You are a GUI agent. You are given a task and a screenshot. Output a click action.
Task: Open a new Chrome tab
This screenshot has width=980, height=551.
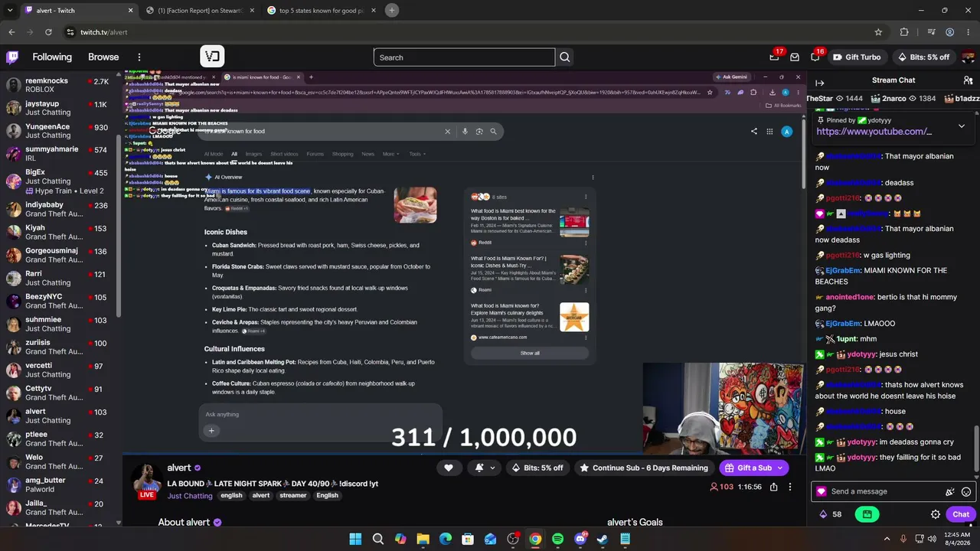(392, 11)
